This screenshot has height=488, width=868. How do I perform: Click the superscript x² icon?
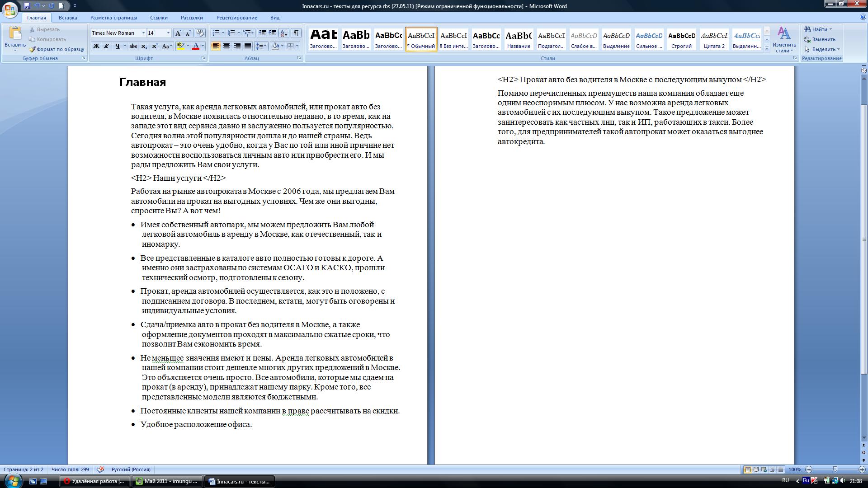point(155,46)
